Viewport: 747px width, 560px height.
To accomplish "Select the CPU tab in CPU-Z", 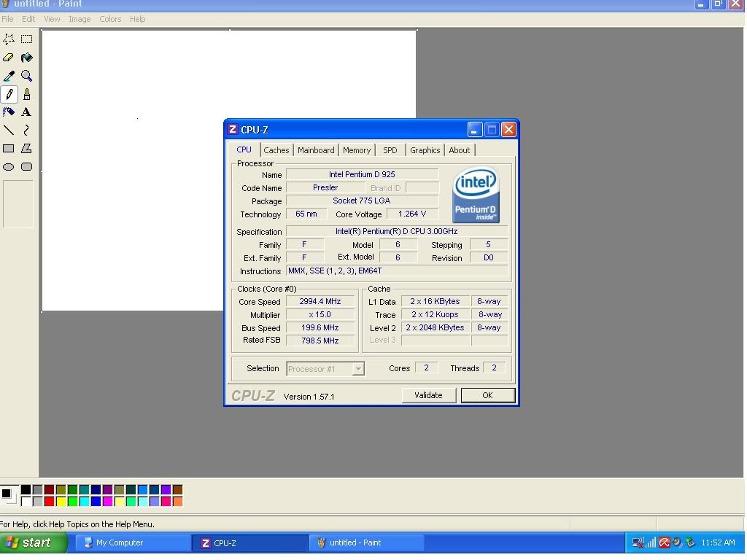I will (244, 149).
